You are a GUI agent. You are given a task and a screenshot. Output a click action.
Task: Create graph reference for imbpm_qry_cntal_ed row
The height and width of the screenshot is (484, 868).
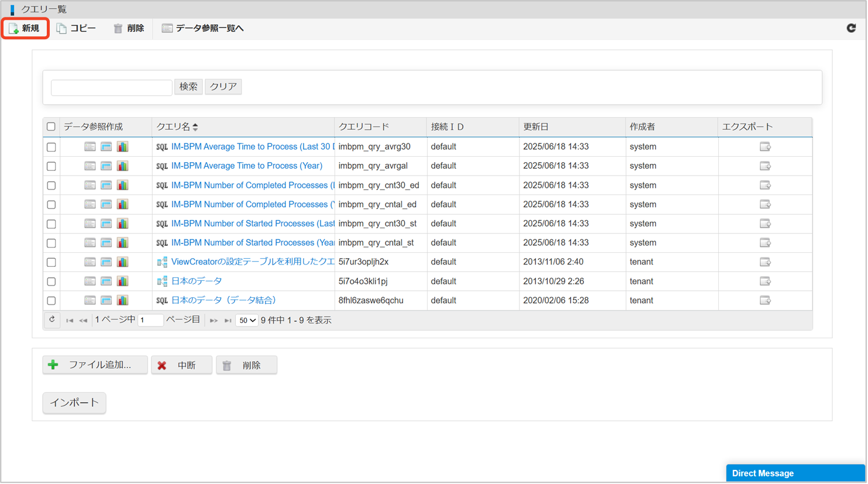[123, 205]
